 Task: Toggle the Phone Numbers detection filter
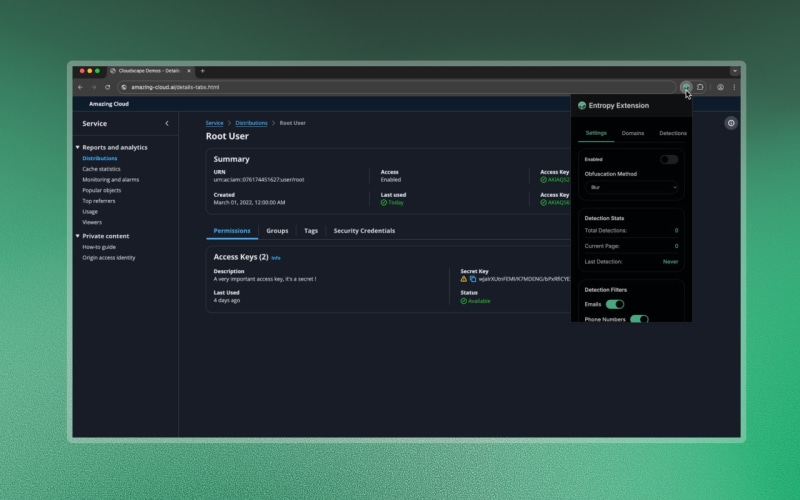tap(638, 319)
